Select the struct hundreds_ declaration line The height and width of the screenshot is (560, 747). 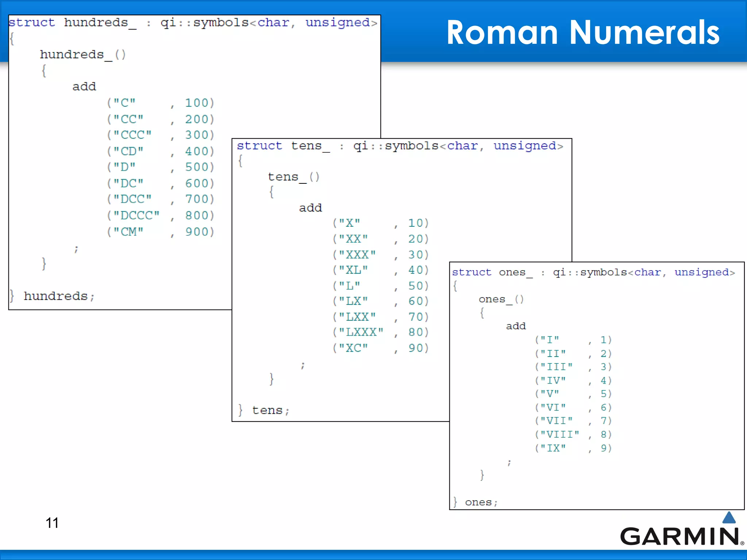click(193, 23)
